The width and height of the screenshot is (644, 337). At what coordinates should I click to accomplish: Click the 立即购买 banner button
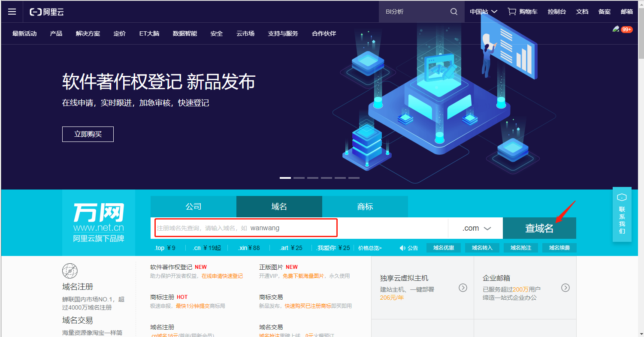point(88,134)
